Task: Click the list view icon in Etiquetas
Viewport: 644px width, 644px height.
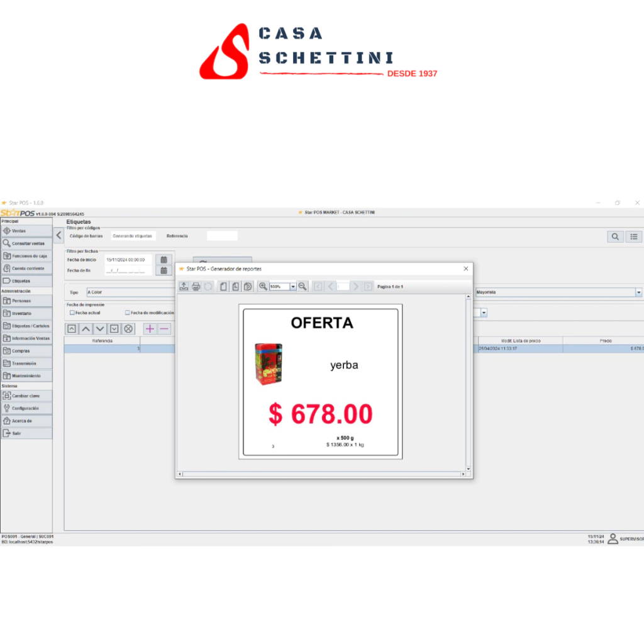Action: 634,236
